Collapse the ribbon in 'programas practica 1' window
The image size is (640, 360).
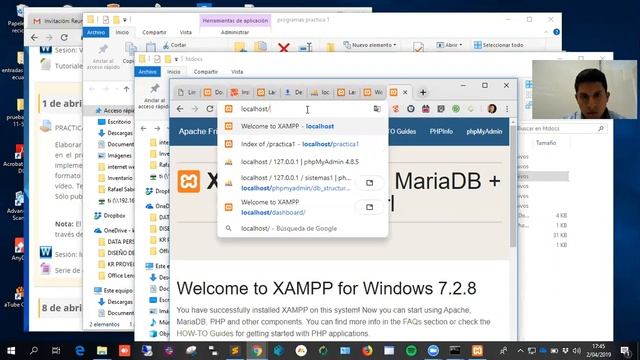(x=546, y=32)
